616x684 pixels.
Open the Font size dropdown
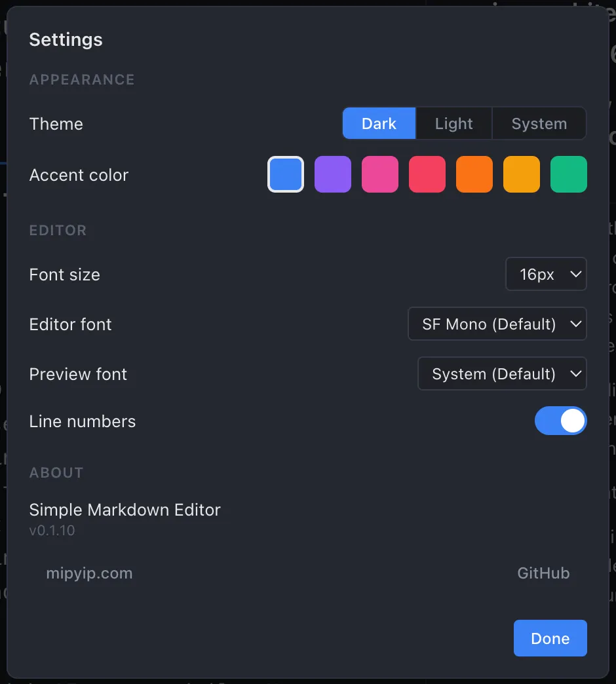click(x=546, y=274)
